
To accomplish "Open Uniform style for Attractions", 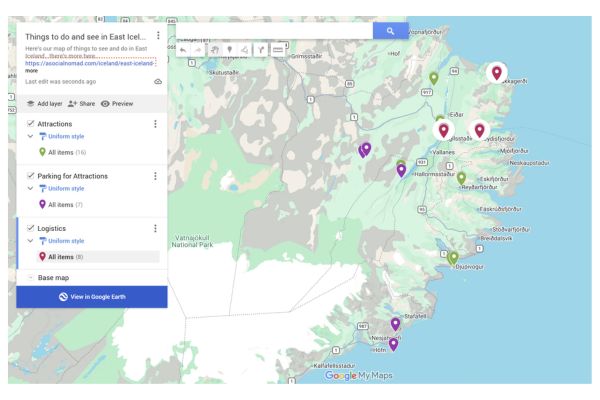I will pyautogui.click(x=66, y=136).
